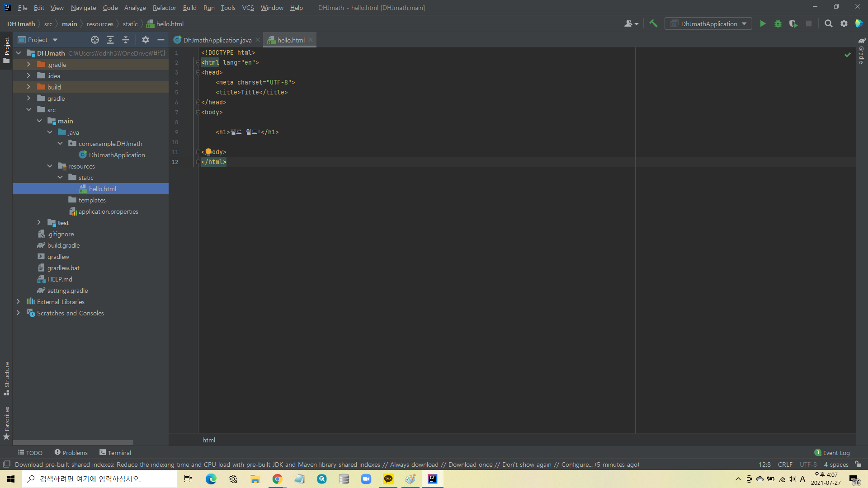Switch to DhJmathApplication.java editor tab
This screenshot has width=868, height=488.
(217, 40)
